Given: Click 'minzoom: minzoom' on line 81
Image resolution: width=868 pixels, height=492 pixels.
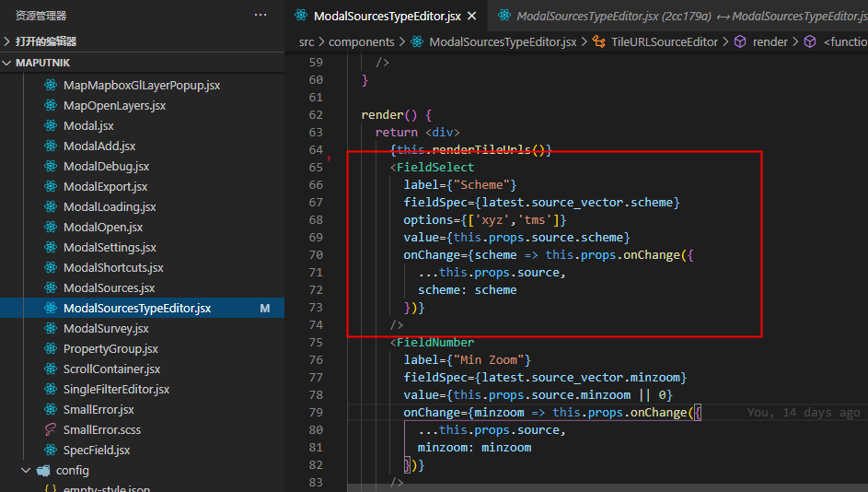Looking at the screenshot, I should pos(474,448).
